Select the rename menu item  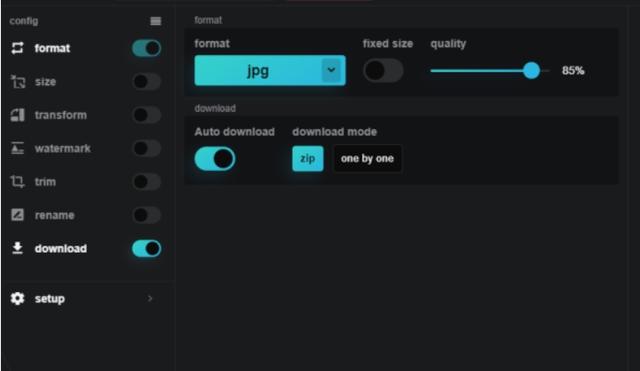click(85, 215)
